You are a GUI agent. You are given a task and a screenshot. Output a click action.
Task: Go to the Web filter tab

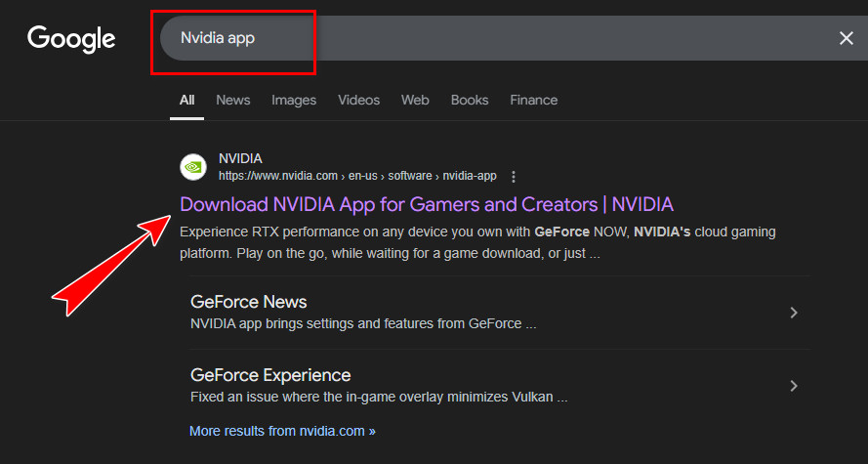[415, 100]
